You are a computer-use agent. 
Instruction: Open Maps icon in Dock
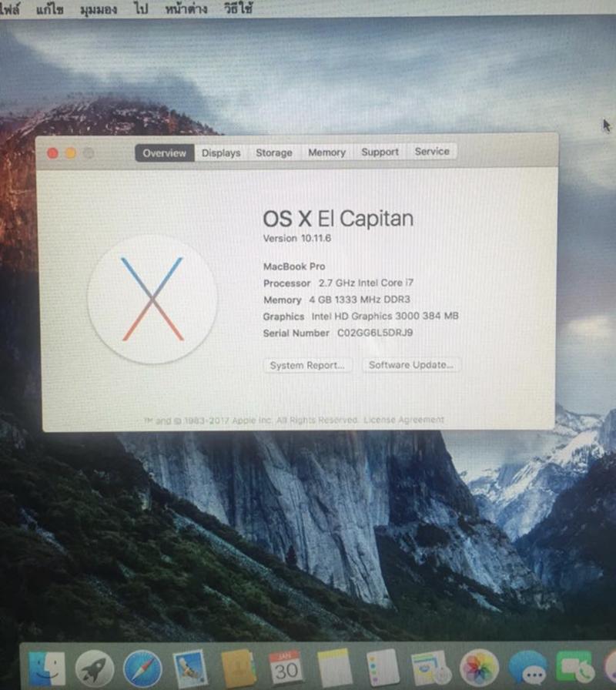pyautogui.click(x=430, y=669)
